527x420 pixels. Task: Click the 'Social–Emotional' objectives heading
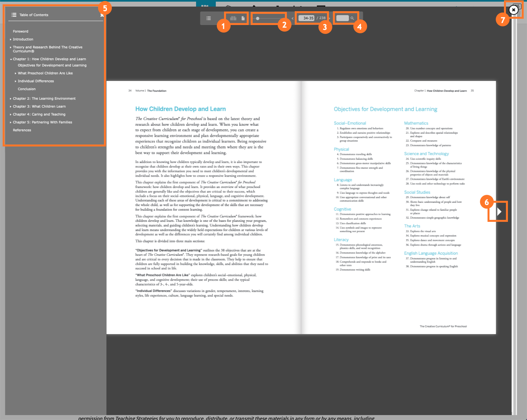[350, 123]
